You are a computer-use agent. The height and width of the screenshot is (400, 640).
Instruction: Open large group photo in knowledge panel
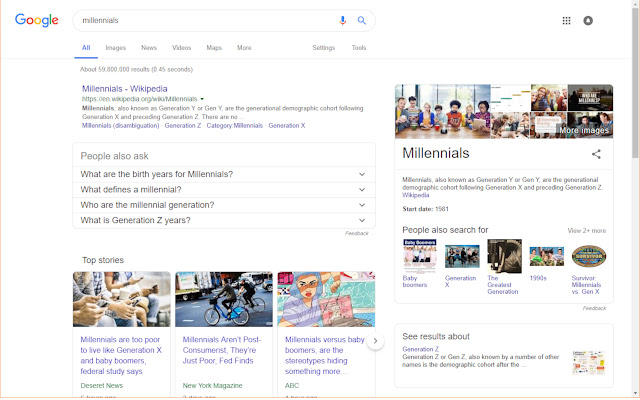442,111
